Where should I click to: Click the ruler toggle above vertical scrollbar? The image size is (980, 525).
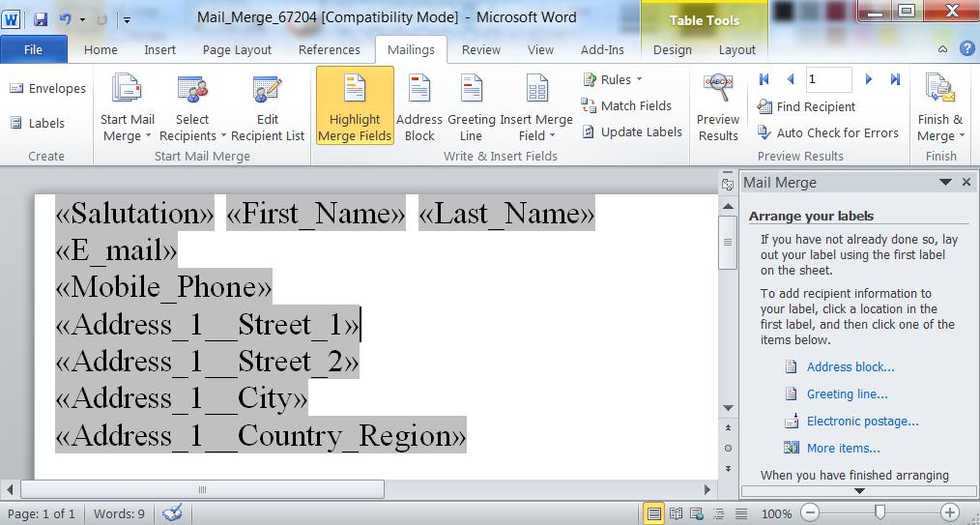(728, 185)
